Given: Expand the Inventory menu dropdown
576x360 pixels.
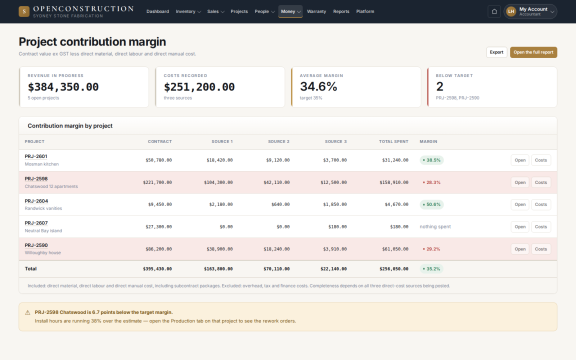Looking at the screenshot, I should click(x=188, y=11).
